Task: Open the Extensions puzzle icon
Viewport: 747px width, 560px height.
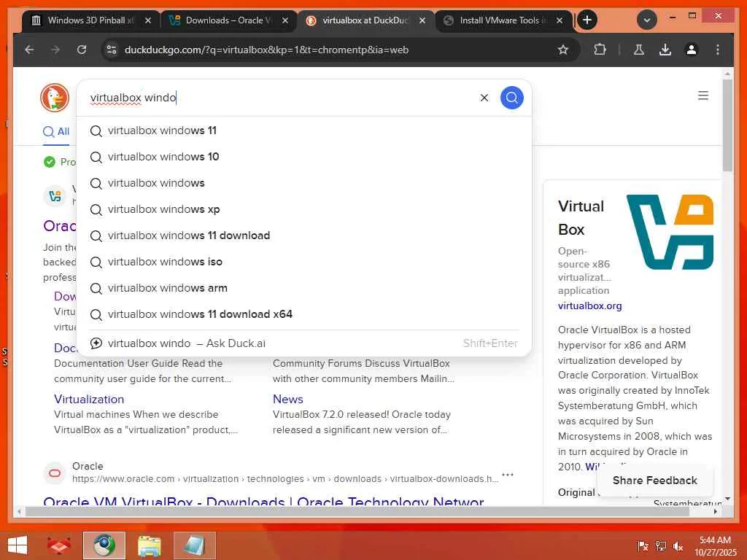Action: point(600,50)
